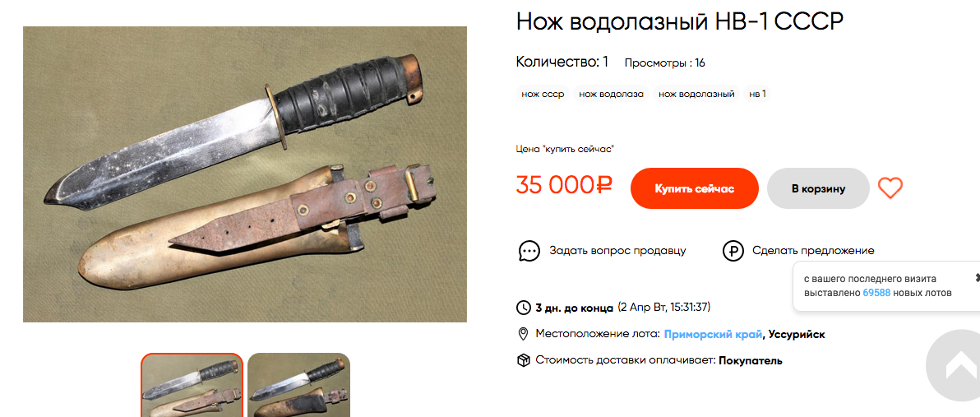Click the delivery box icon

[x=523, y=361]
